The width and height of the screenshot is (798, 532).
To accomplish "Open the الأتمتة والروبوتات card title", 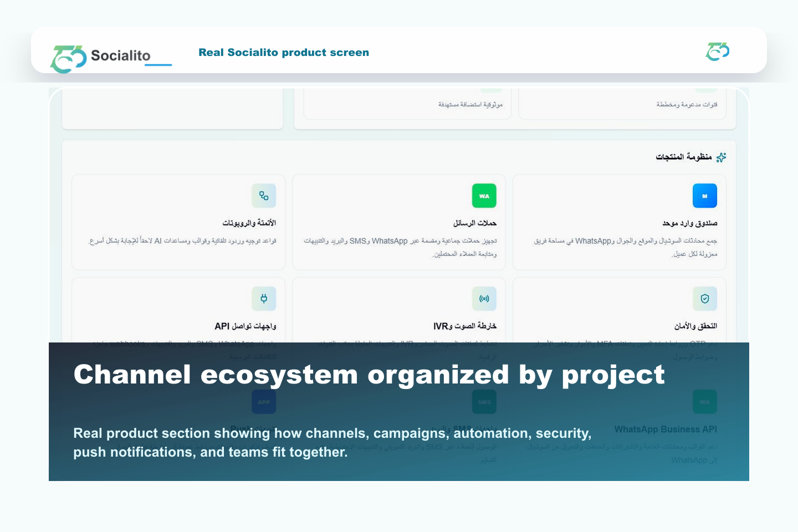I will click(x=249, y=223).
